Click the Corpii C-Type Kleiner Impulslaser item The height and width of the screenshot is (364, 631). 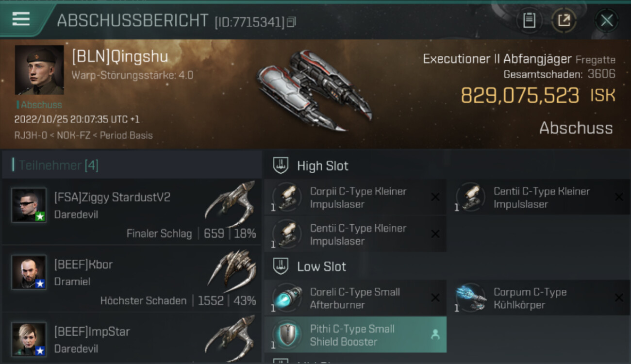pyautogui.click(x=355, y=198)
